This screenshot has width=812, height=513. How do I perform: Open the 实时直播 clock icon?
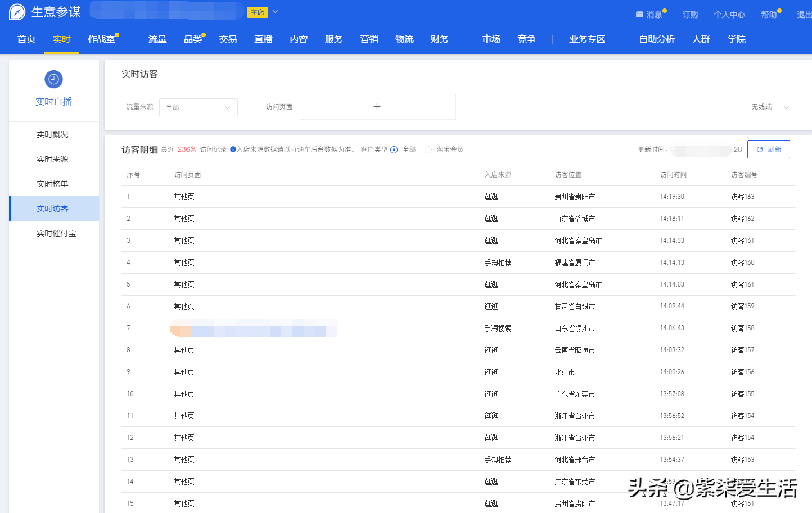[53, 79]
